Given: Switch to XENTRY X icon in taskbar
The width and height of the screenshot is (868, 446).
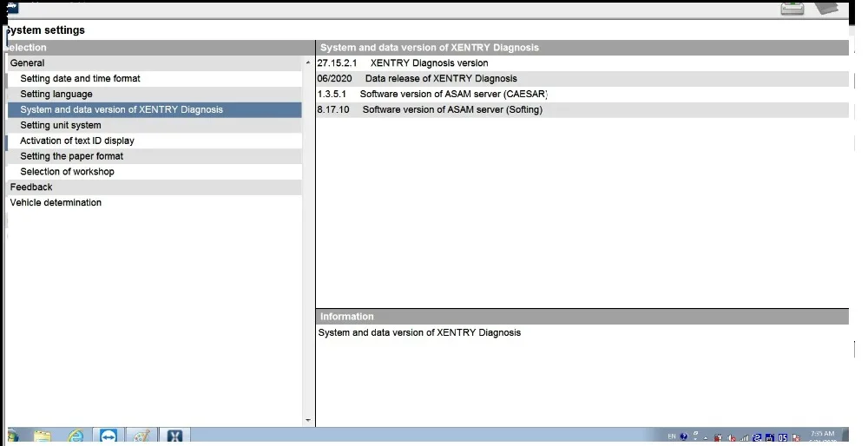Looking at the screenshot, I should (175, 436).
